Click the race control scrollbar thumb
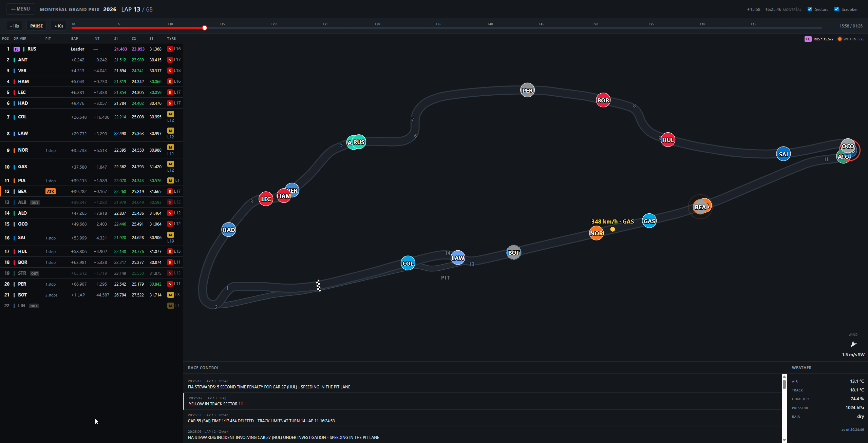The width and height of the screenshot is (868, 443). point(784,384)
